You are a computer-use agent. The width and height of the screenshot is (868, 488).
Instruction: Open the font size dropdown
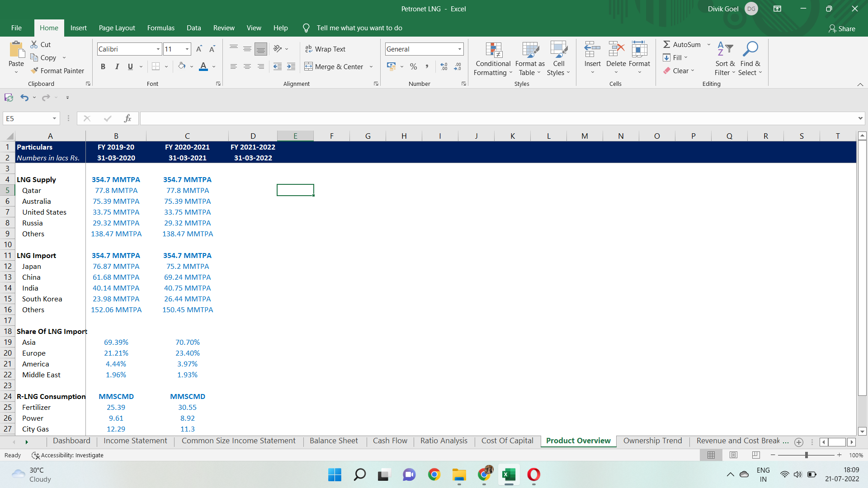[x=187, y=49]
